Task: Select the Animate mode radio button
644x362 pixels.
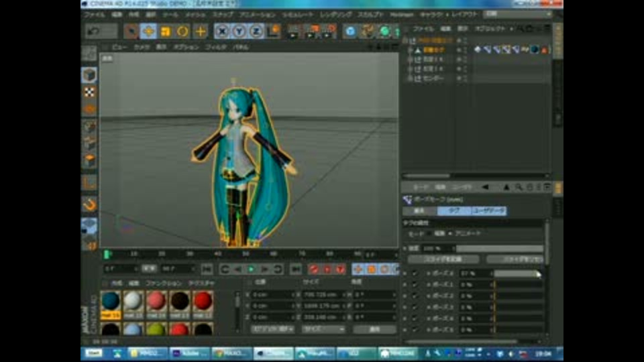Action: (x=450, y=233)
